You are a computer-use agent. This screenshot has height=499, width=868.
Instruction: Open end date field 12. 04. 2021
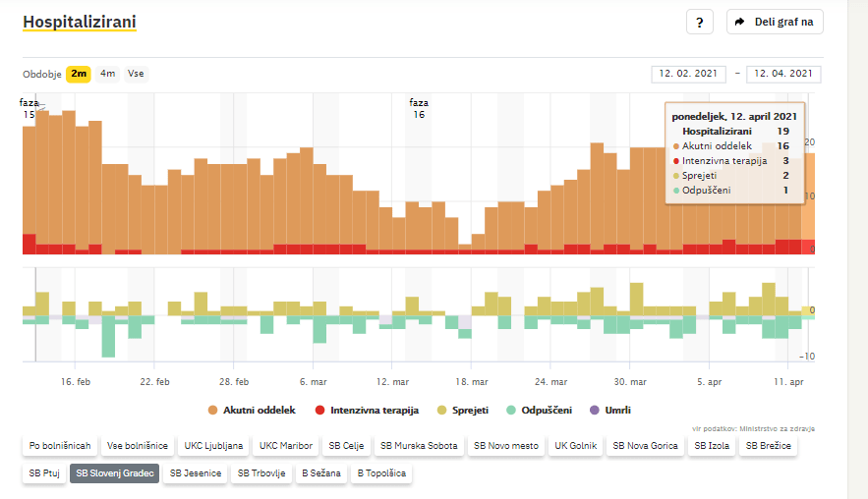(x=783, y=75)
